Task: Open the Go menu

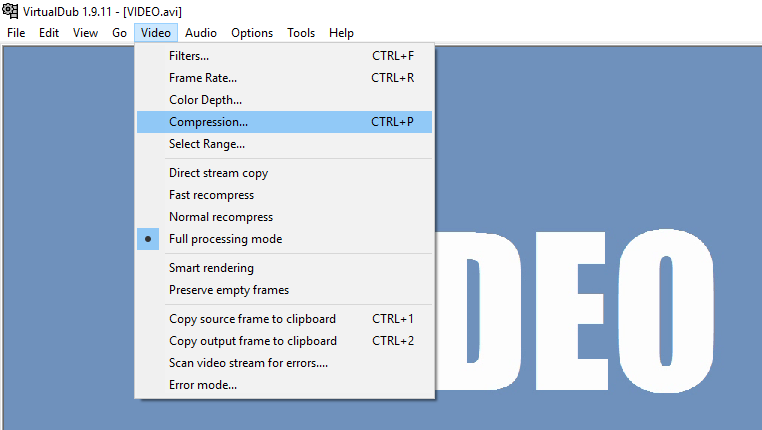Action: tap(119, 33)
